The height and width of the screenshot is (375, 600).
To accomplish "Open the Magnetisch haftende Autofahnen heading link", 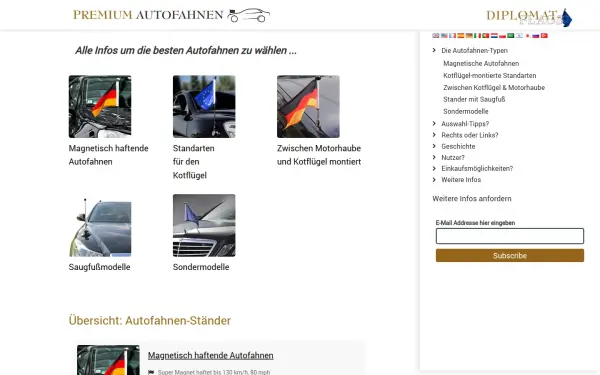I will [210, 355].
